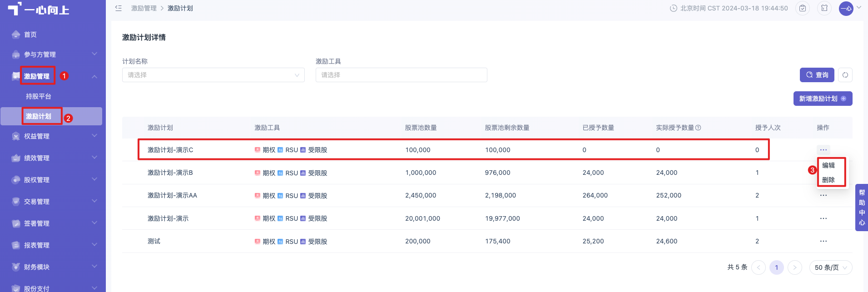Click 激励管理 in the breadcrumb
This screenshot has height=292, width=868.
(144, 8)
